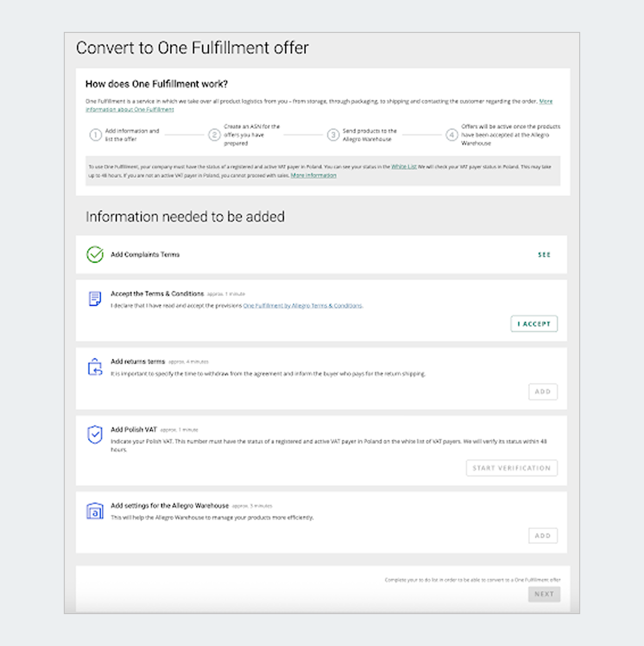Screen dimensions: 644x646
Task: Open 'More information about One Fulfillment' link
Action: tap(129, 109)
